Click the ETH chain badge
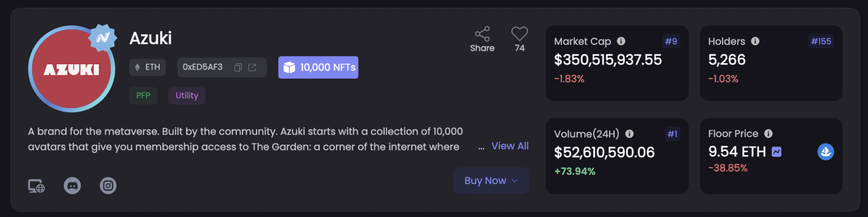This screenshot has width=868, height=217. click(148, 67)
